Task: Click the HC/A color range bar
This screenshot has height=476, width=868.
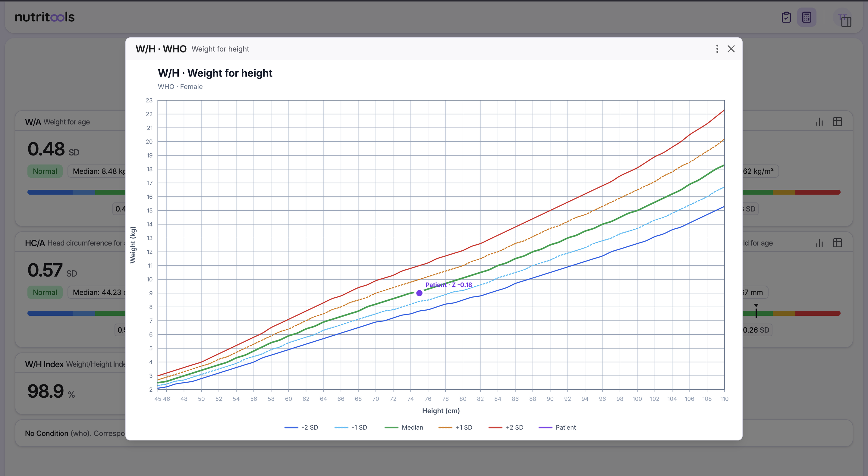Action: click(77, 313)
